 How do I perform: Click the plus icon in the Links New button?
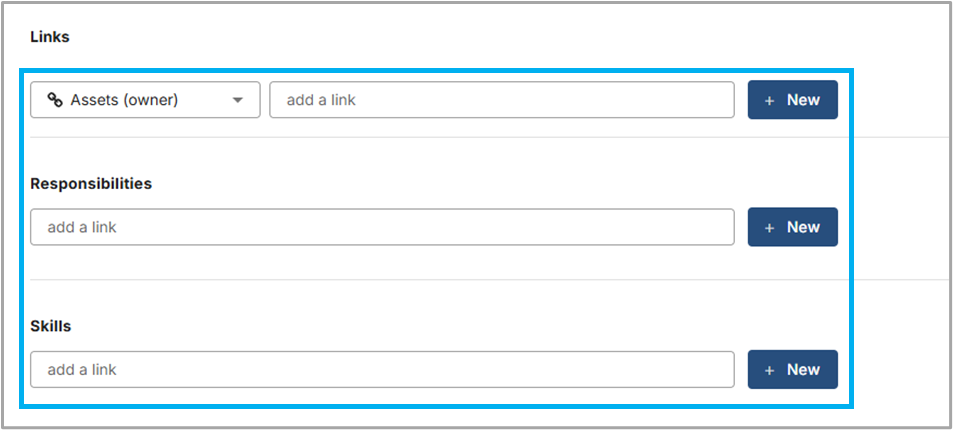pyautogui.click(x=769, y=100)
